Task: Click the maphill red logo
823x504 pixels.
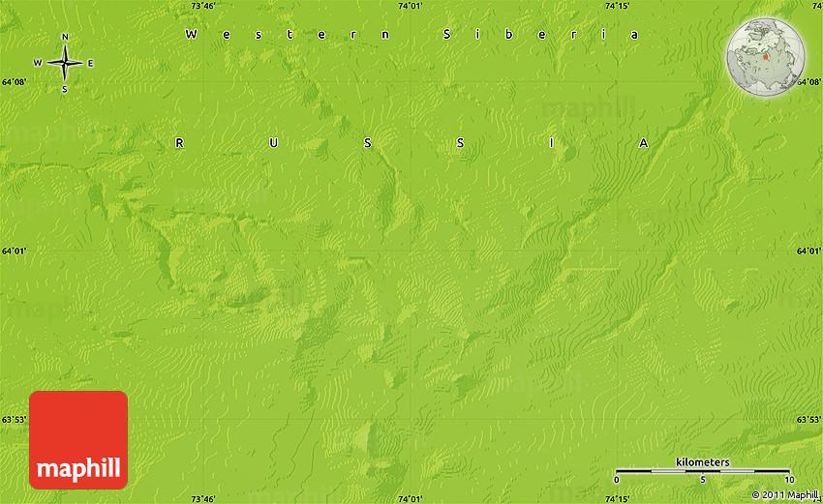Action: pos(78,440)
